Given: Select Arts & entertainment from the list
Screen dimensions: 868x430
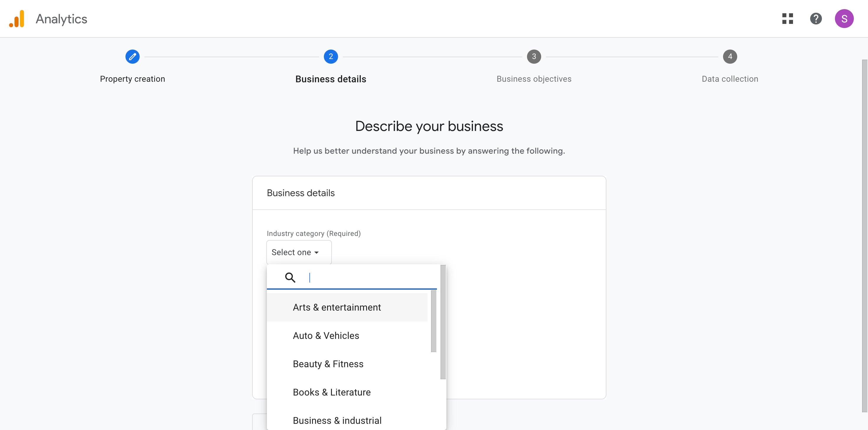Looking at the screenshot, I should pyautogui.click(x=337, y=307).
